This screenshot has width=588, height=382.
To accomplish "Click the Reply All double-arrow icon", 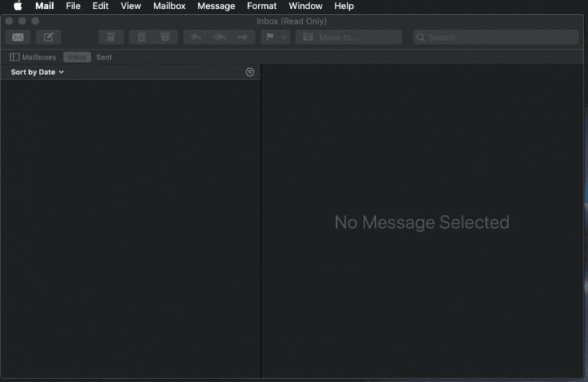I will [x=220, y=37].
